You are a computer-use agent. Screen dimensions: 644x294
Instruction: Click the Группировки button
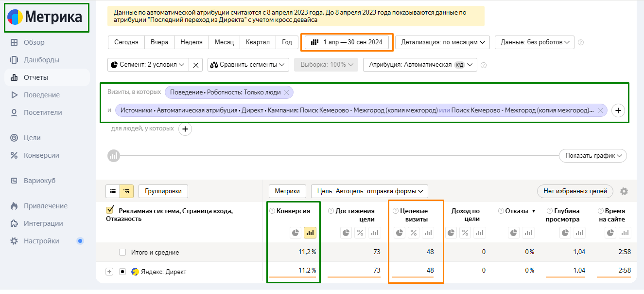point(163,191)
